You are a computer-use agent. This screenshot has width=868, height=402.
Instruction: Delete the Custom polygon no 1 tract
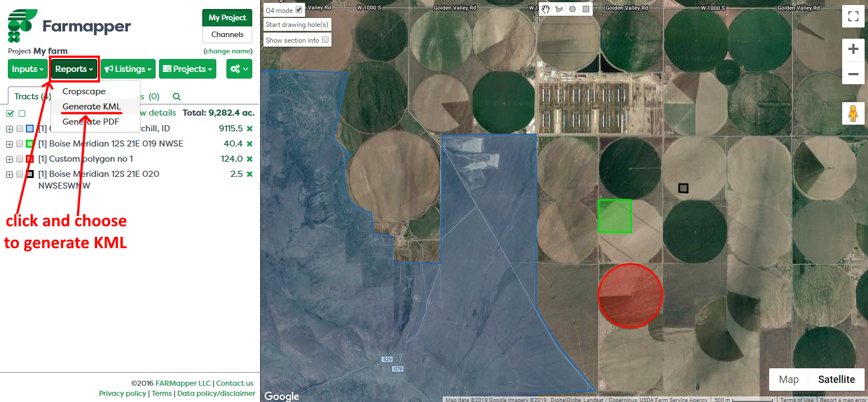249,159
